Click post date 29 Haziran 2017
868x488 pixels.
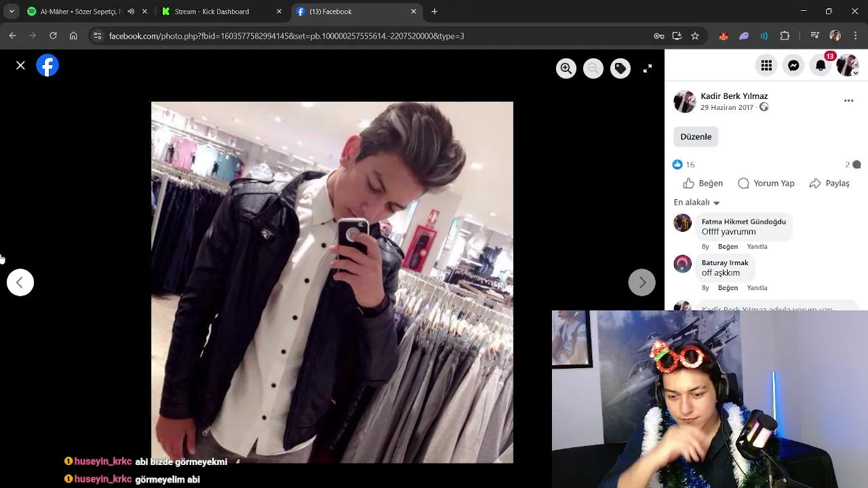[x=727, y=108]
